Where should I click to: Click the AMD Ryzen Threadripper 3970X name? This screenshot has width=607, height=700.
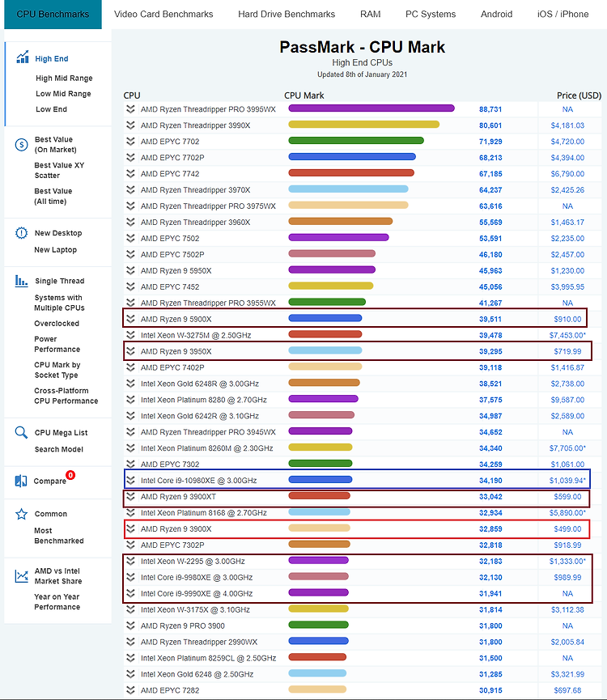tap(196, 189)
